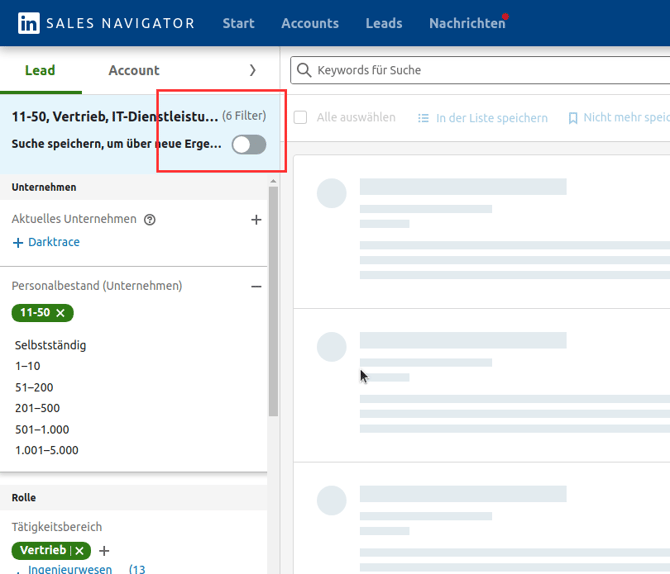Screen dimensions: 670x574
Task: Add Darktrace as current company
Action: point(46,242)
